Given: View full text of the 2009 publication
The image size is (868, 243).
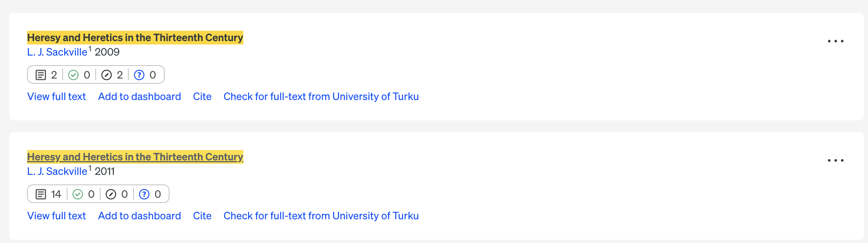Looking at the screenshot, I should click(56, 97).
